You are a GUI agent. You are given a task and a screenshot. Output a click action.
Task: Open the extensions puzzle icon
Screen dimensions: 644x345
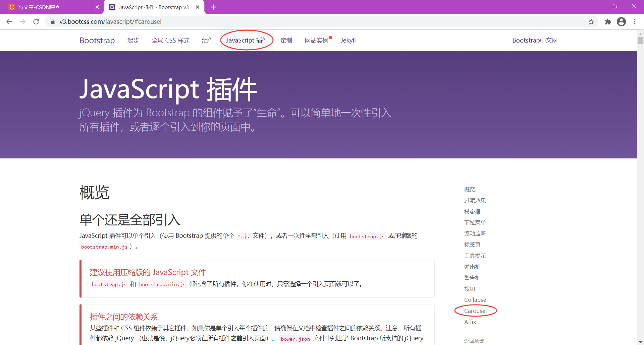click(608, 22)
